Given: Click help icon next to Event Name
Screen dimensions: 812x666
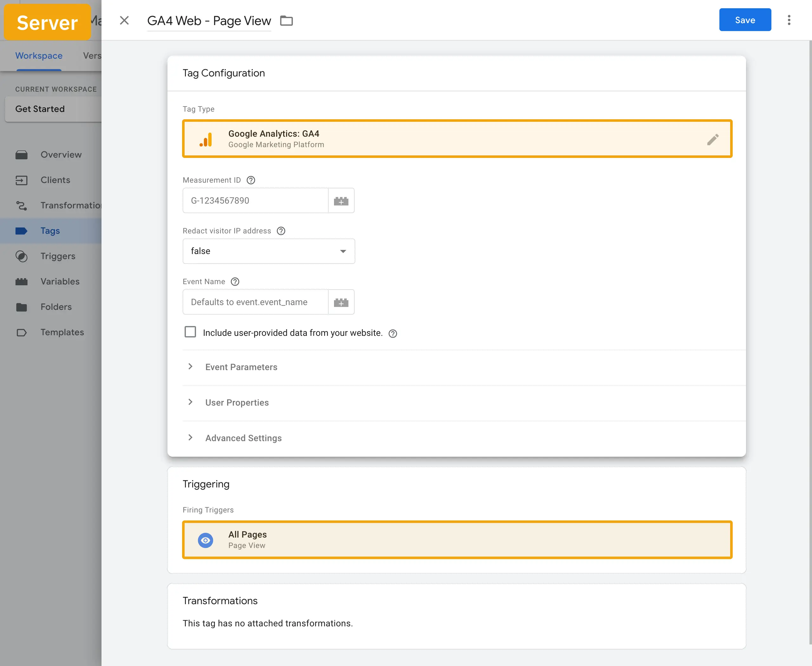Looking at the screenshot, I should pyautogui.click(x=235, y=282).
